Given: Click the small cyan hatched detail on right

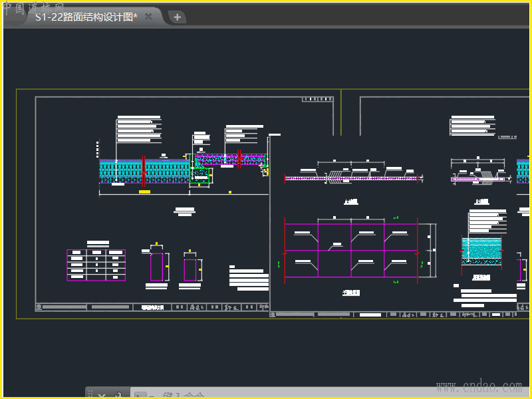Looking at the screenshot, I should click(482, 249).
